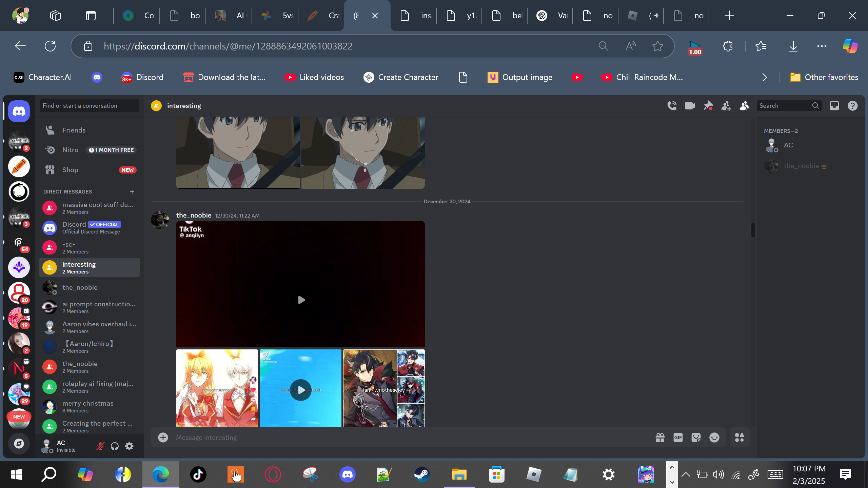Open browser Downloads icon
This screenshot has width=868, height=488.
[x=793, y=46]
